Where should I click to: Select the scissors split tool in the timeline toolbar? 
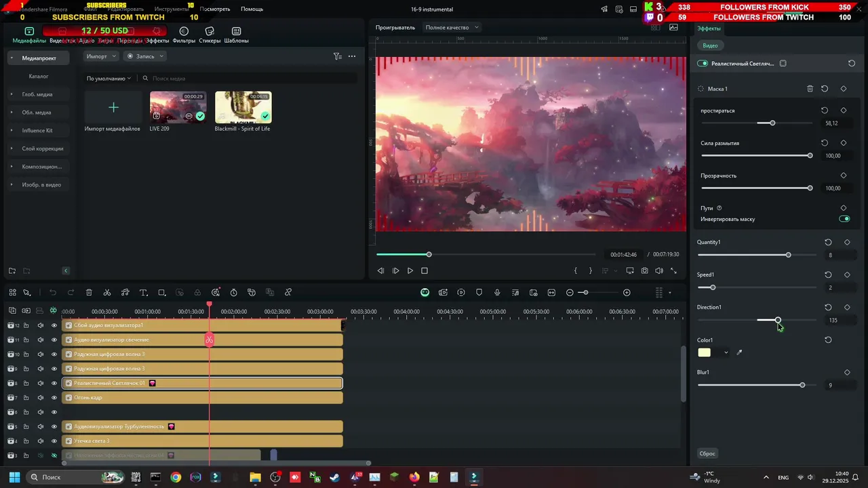pos(107,293)
